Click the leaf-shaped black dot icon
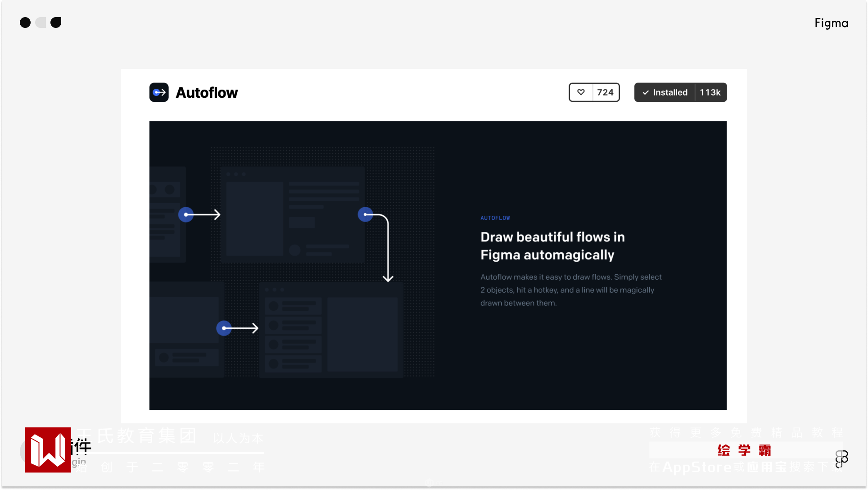The image size is (868, 490). click(56, 23)
